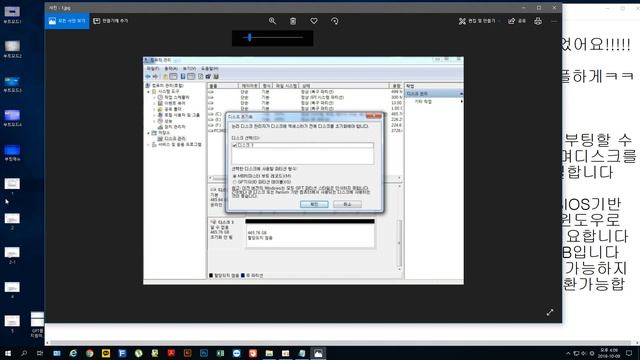Open Task View from the taskbar
640x360 pixels.
(x=40, y=353)
